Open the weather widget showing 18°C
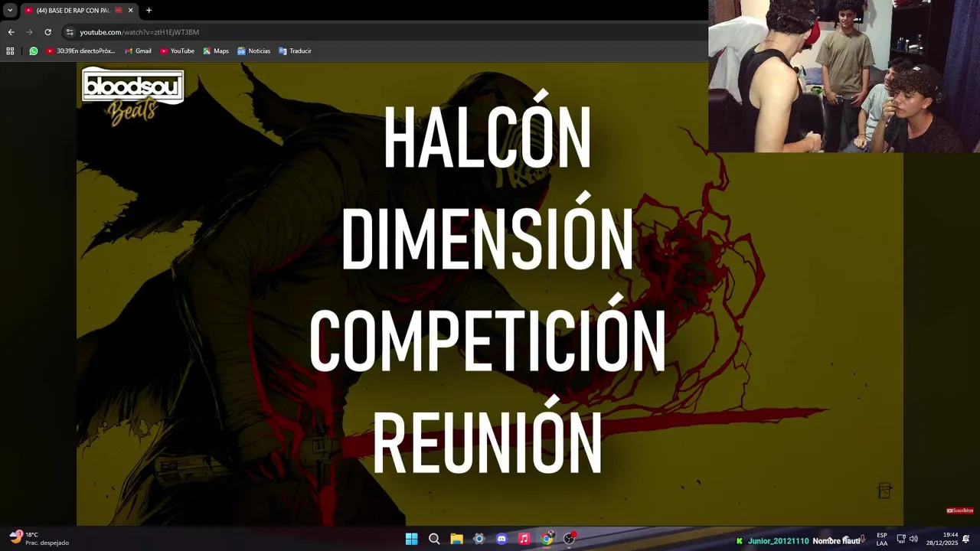The image size is (980, 551). pos(40,538)
